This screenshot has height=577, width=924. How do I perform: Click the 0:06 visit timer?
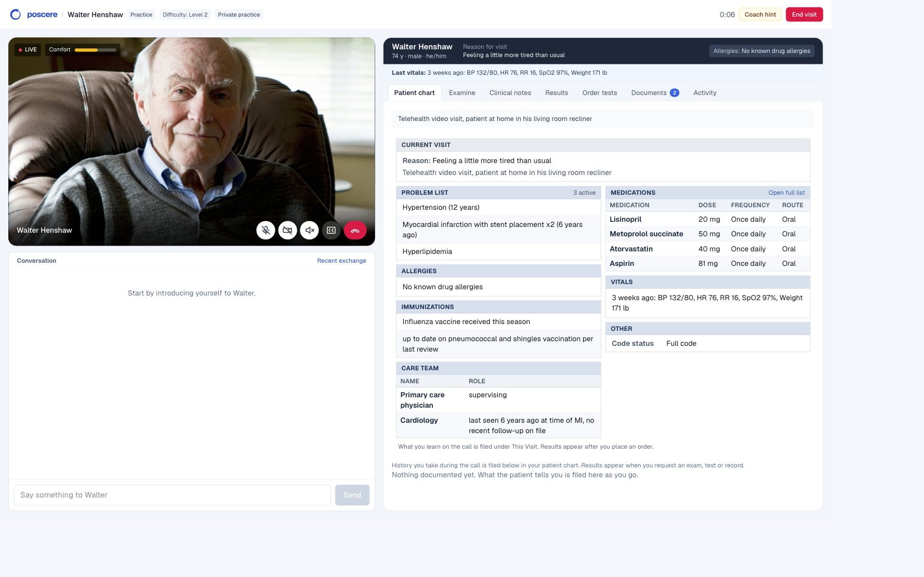(727, 15)
